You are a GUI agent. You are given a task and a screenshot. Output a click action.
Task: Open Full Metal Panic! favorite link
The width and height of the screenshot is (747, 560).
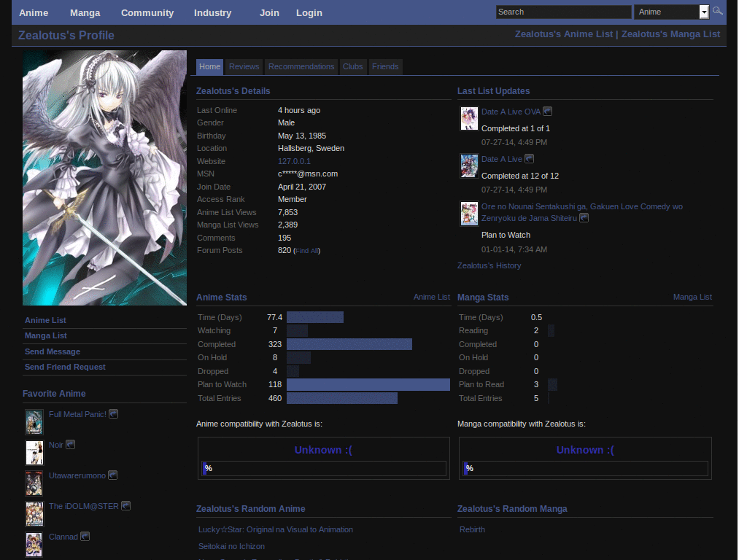click(77, 414)
